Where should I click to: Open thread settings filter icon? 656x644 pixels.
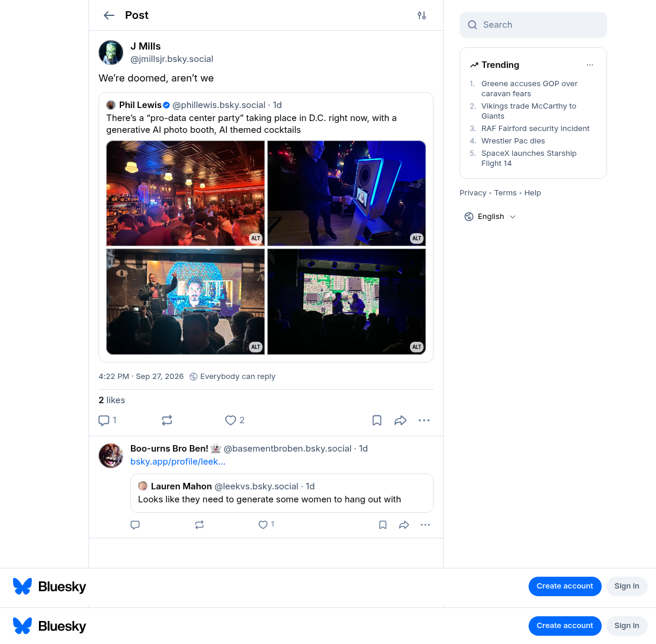point(422,15)
